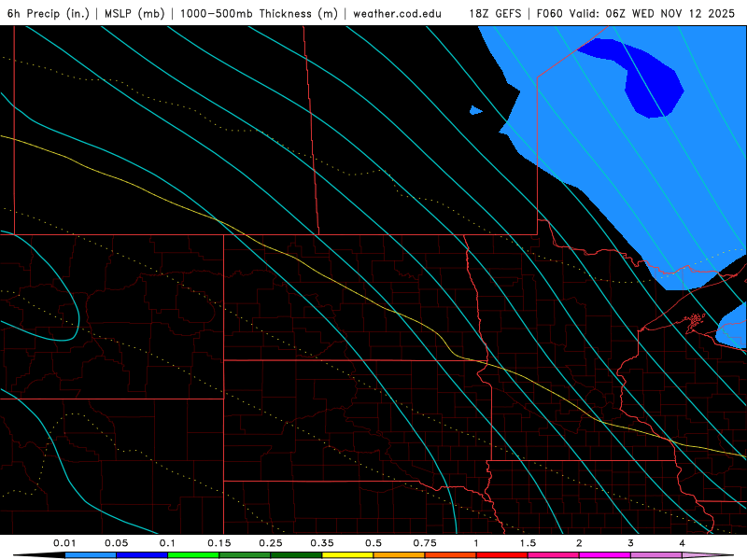Click the light orange 0.5 legend swatch
747x560 pixels.
(400, 555)
